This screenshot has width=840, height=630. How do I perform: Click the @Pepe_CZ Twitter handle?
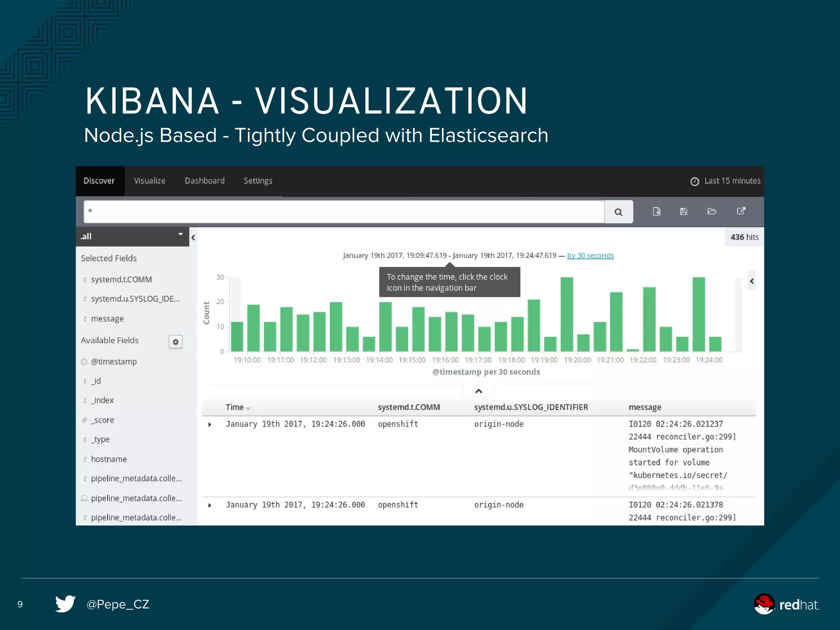(x=118, y=604)
